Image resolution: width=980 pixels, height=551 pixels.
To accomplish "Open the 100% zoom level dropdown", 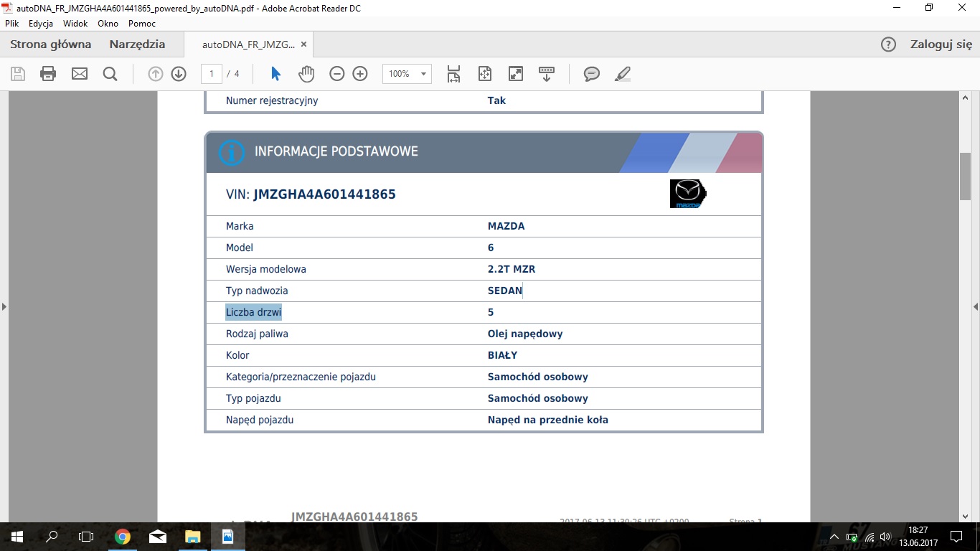I will tap(423, 74).
